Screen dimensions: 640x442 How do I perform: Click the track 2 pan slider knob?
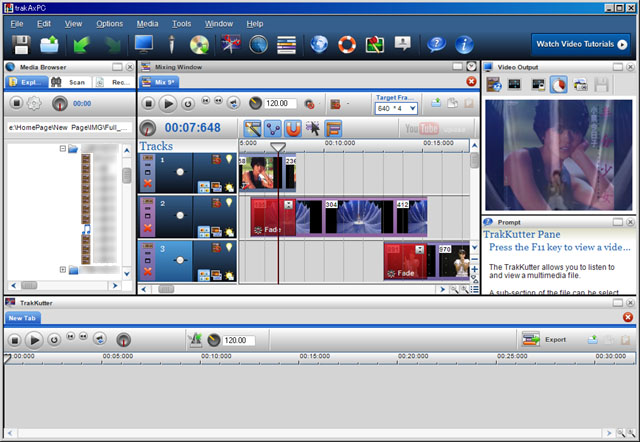tap(180, 215)
